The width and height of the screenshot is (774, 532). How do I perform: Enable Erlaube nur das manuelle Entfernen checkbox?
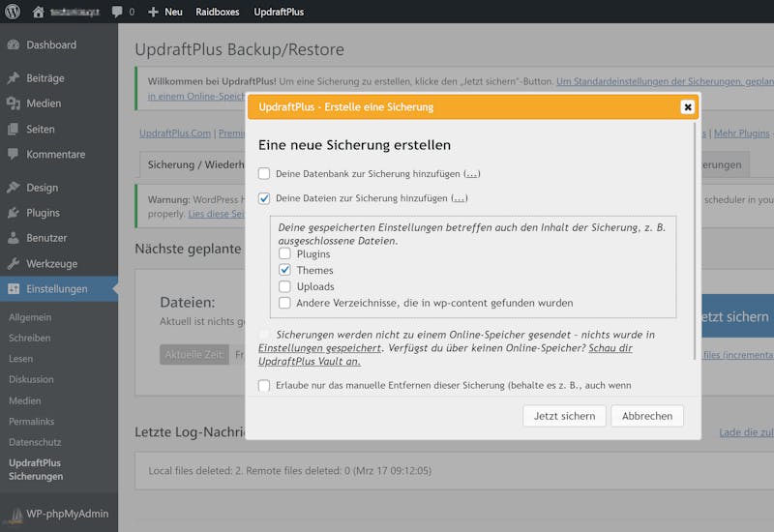(264, 385)
